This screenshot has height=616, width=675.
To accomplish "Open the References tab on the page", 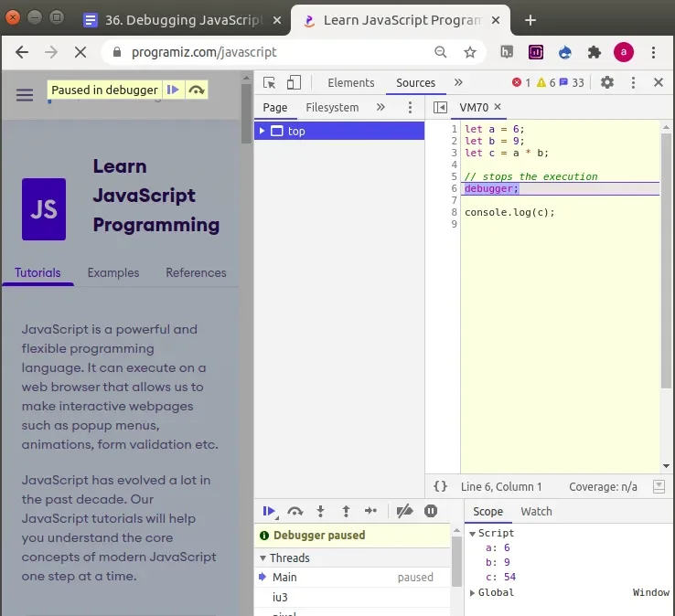I will coord(196,272).
